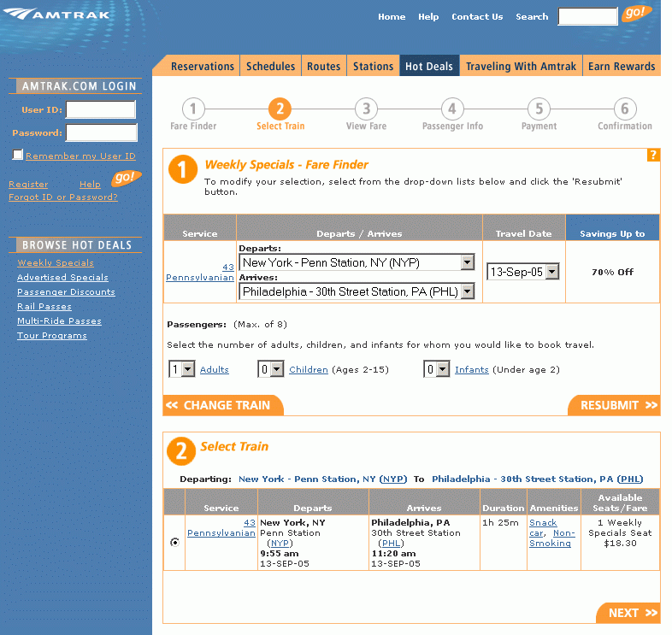Screen dimensions: 672x635
Task: Click step 5 Payment circle
Action: click(x=539, y=109)
